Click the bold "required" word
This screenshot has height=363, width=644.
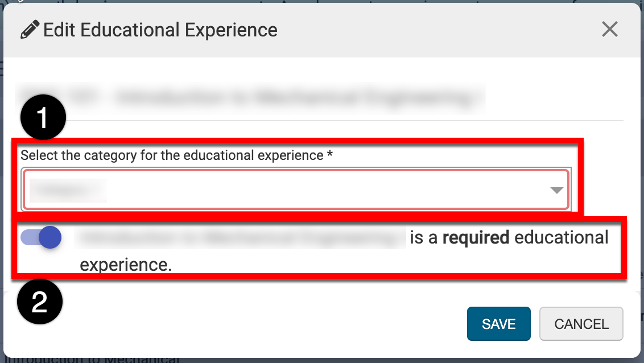coord(476,237)
